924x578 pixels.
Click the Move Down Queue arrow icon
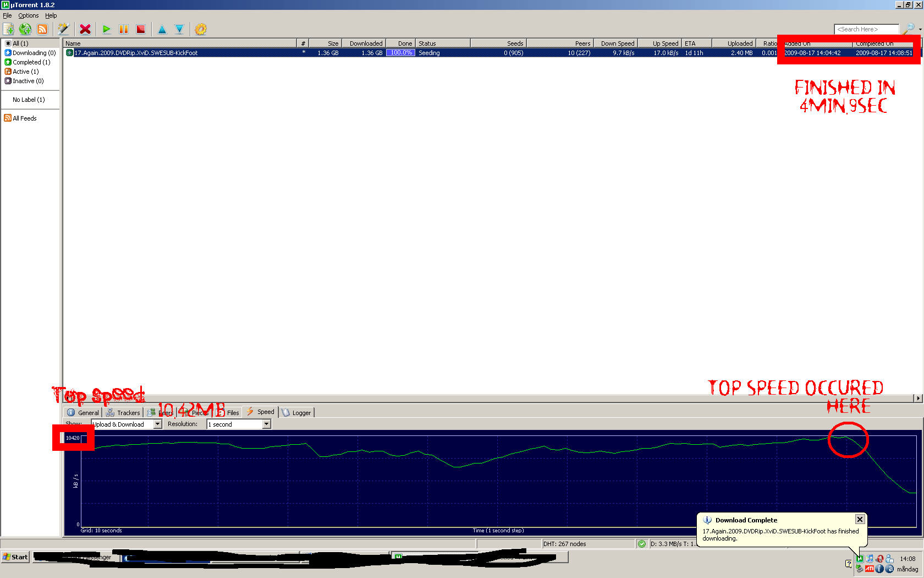pyautogui.click(x=179, y=29)
